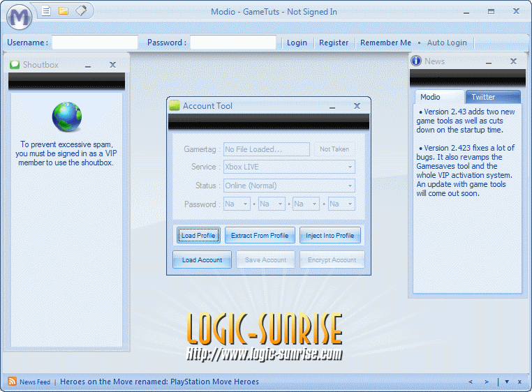This screenshot has width=532, height=392.
Task: Click the login Password input field
Action: [x=233, y=43]
